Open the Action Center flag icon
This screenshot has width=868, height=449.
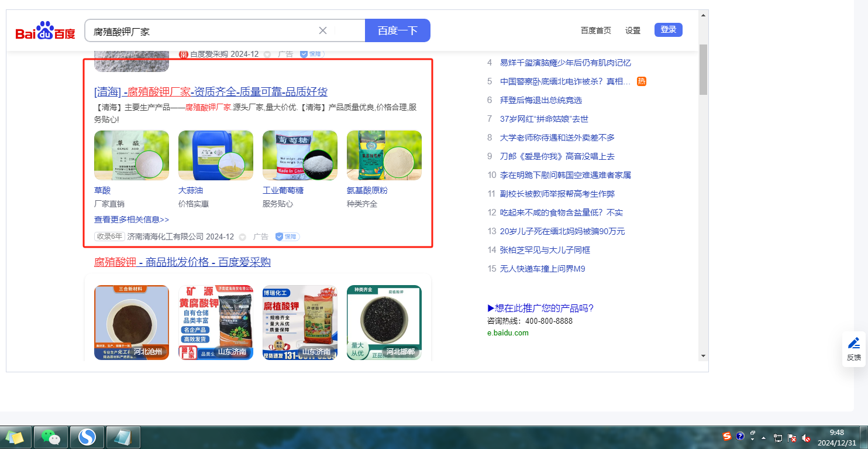pos(792,437)
